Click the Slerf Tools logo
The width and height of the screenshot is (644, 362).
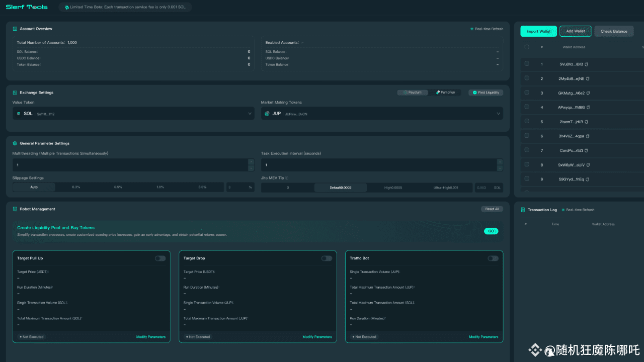tap(27, 7)
